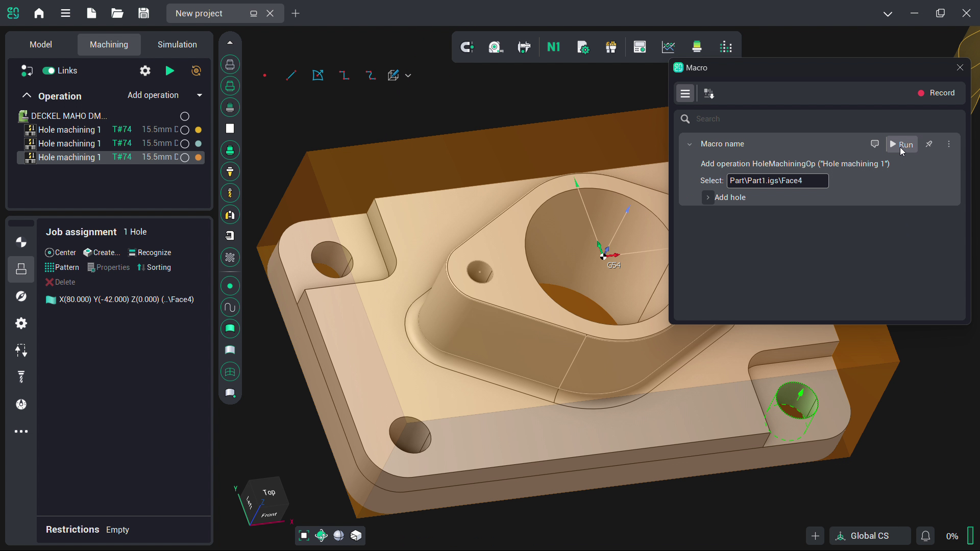
Task: Click the teal dot on second Hole machining
Action: click(x=199, y=144)
